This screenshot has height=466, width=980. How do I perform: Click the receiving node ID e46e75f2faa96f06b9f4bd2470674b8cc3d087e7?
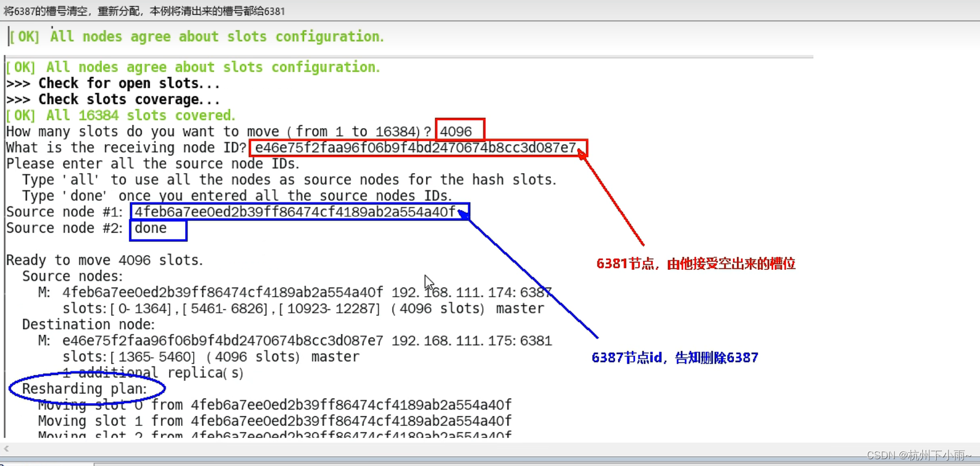coord(415,148)
